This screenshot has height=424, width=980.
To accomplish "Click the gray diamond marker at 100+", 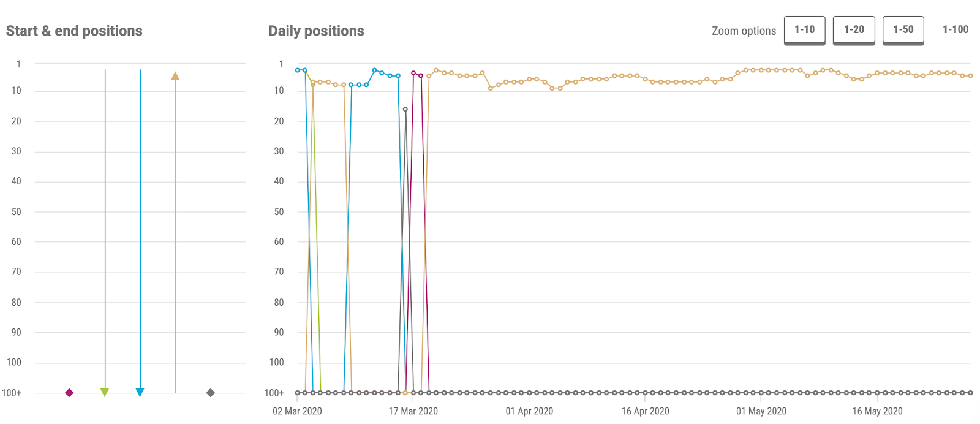I will (211, 393).
